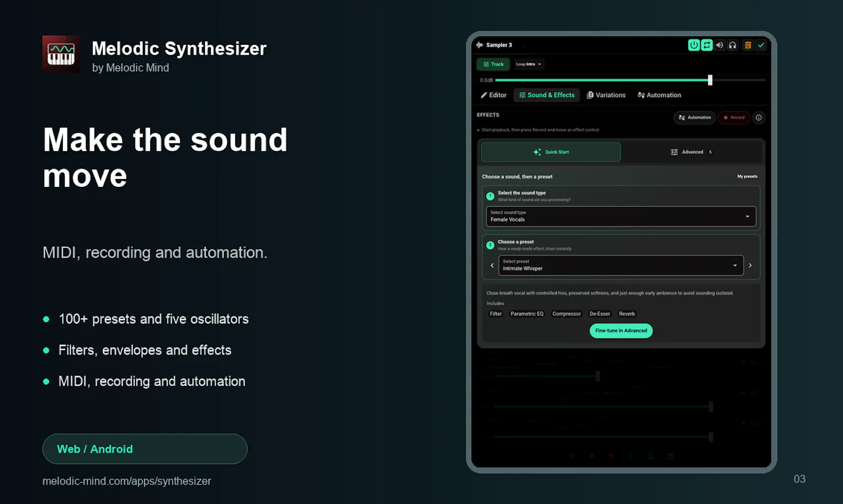Delete Sampler 3 using the trash icon
Image resolution: width=843 pixels, height=504 pixels.
[748, 45]
